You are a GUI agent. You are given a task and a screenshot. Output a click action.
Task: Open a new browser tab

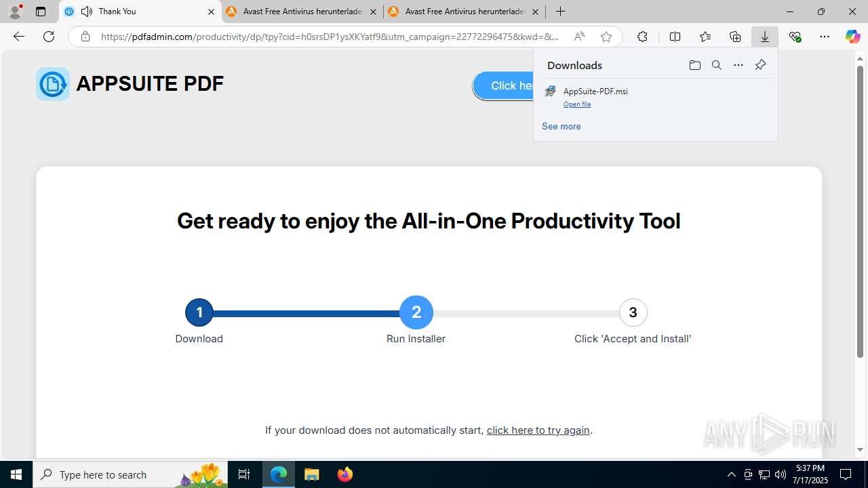click(x=560, y=12)
